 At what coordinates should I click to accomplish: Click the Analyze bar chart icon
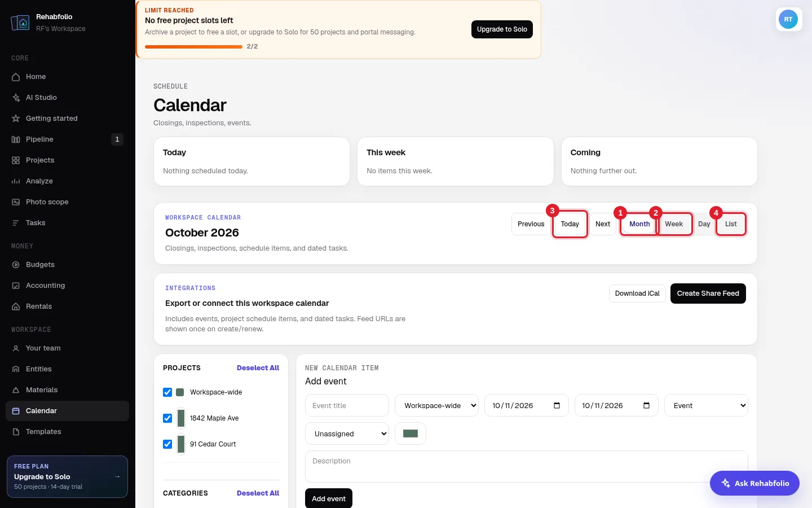point(16,181)
